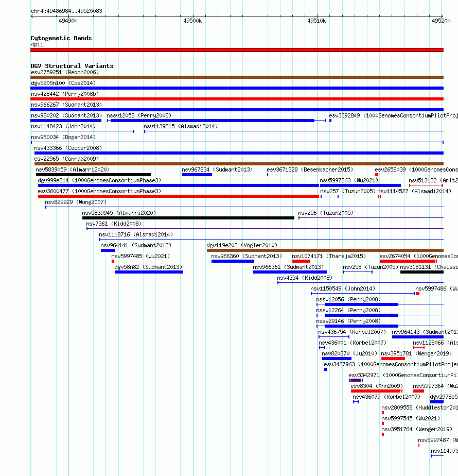458x476 pixels.
Task: Click the red esv8304 (Ahn2009) bar
Action: tap(376, 391)
